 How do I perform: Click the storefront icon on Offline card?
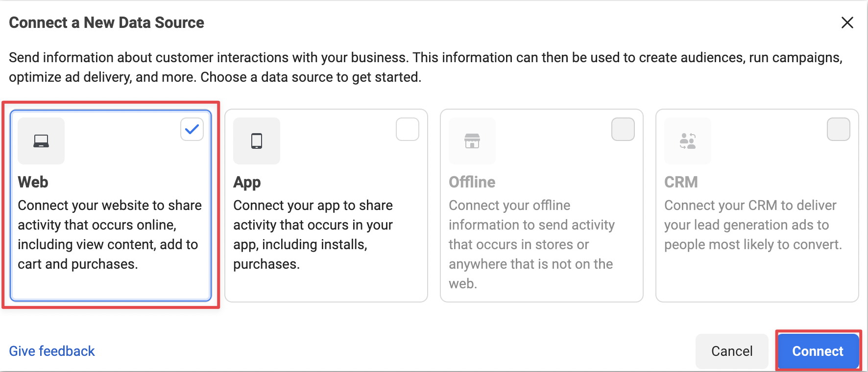472,141
